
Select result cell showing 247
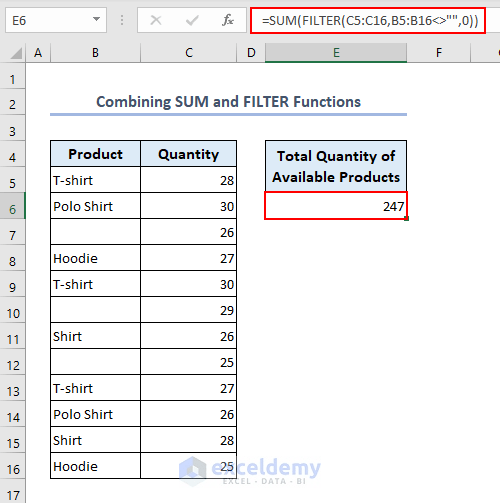click(336, 206)
